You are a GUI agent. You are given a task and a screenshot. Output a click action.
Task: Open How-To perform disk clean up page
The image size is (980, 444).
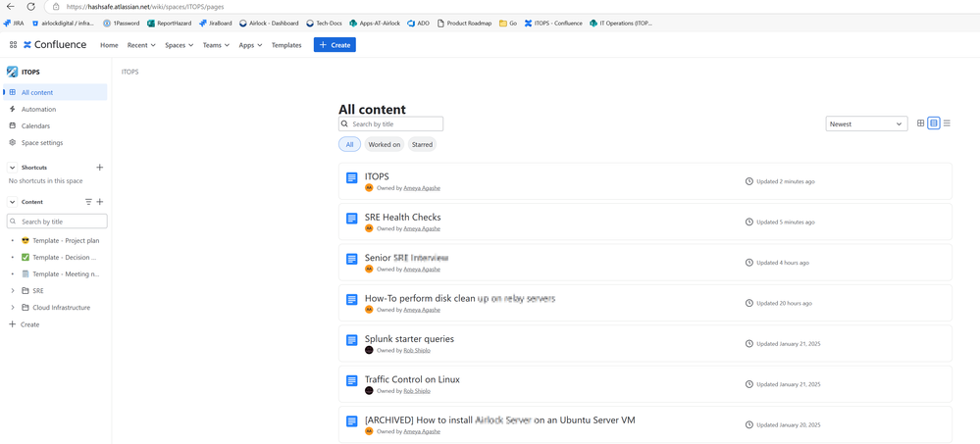[460, 299]
